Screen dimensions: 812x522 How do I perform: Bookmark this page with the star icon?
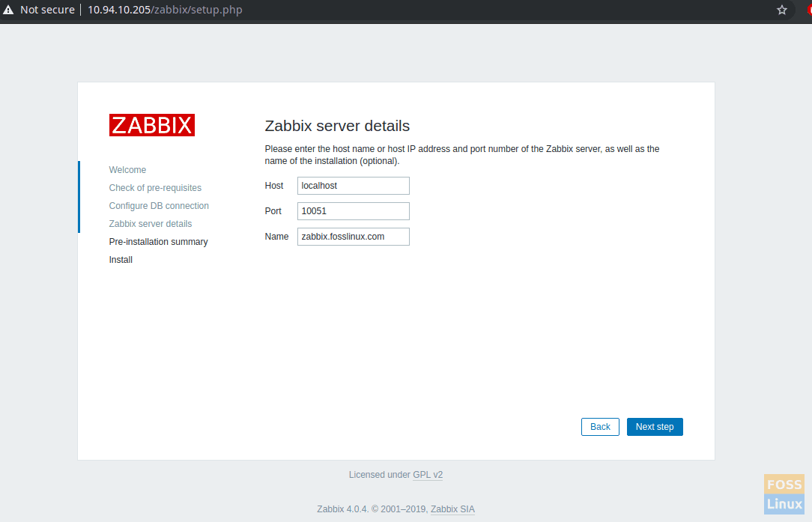pyautogui.click(x=782, y=10)
